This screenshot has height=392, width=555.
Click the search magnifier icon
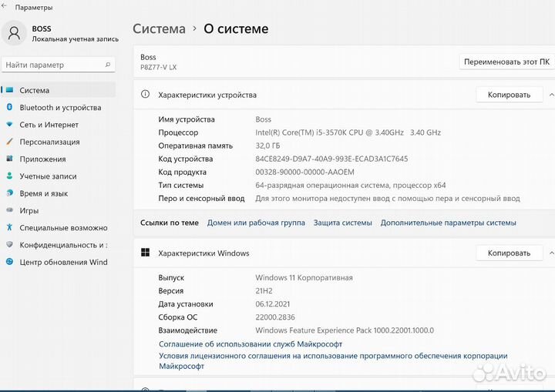tap(108, 65)
